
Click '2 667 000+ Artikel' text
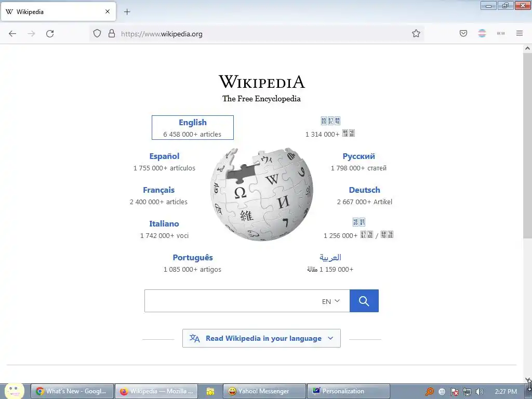[x=364, y=202]
